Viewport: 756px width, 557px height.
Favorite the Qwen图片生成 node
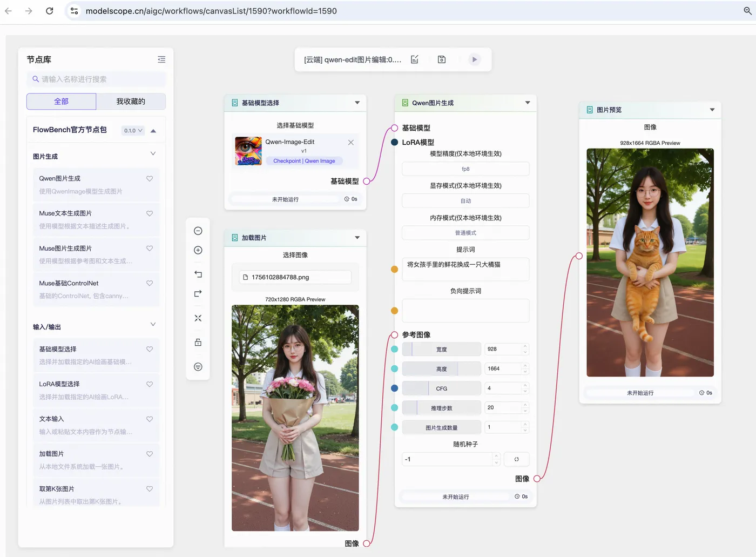tap(150, 178)
